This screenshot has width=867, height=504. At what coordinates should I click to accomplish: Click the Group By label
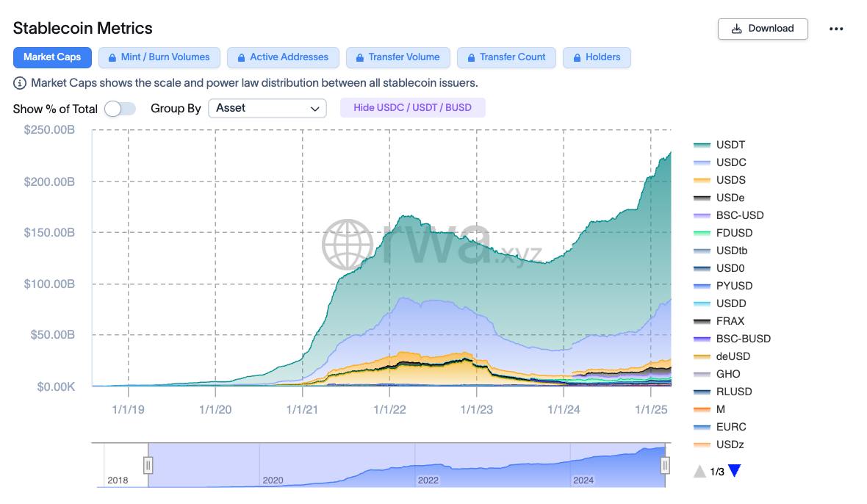pyautogui.click(x=176, y=108)
